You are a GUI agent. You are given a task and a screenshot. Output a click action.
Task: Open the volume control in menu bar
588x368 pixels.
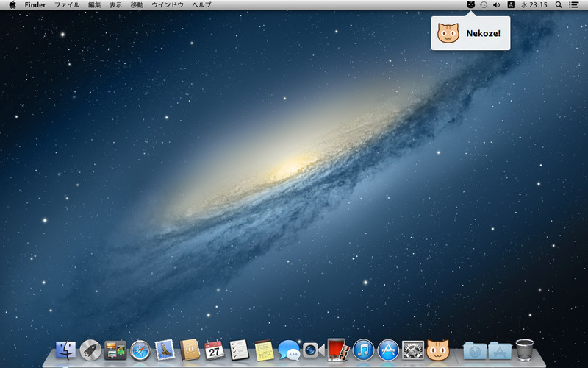tap(497, 5)
